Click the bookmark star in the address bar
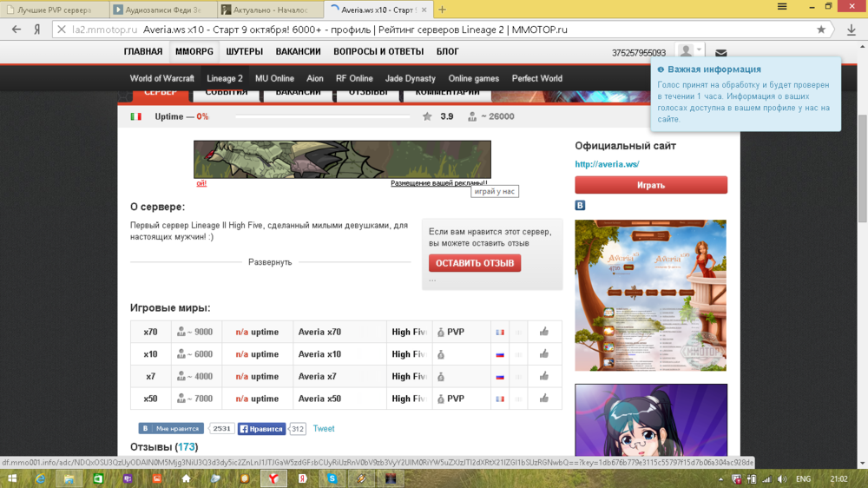The image size is (868, 488). click(x=821, y=30)
